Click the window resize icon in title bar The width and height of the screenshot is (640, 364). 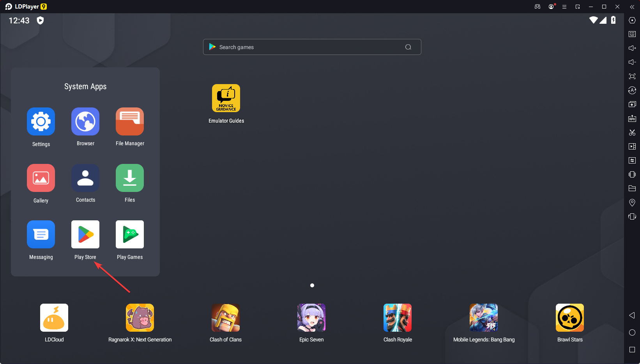(578, 7)
